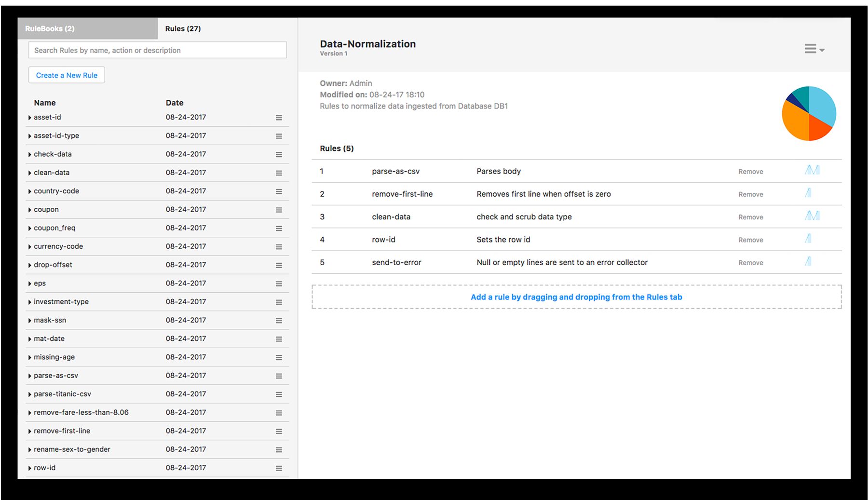The width and height of the screenshot is (868, 500).
Task: Expand the mask-ssn rule entry
Action: [x=29, y=321]
